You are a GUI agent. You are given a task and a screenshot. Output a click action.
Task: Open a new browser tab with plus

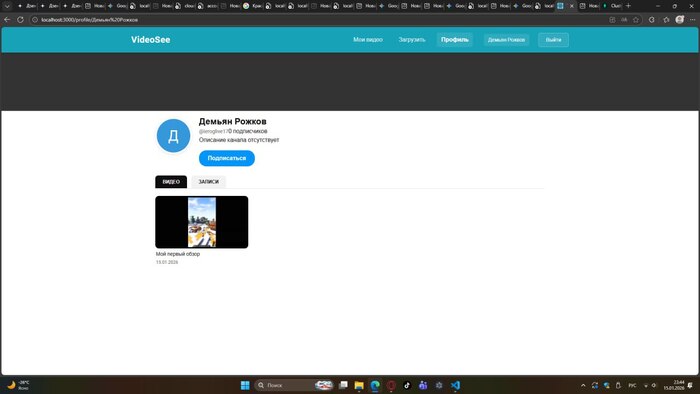[x=628, y=6]
